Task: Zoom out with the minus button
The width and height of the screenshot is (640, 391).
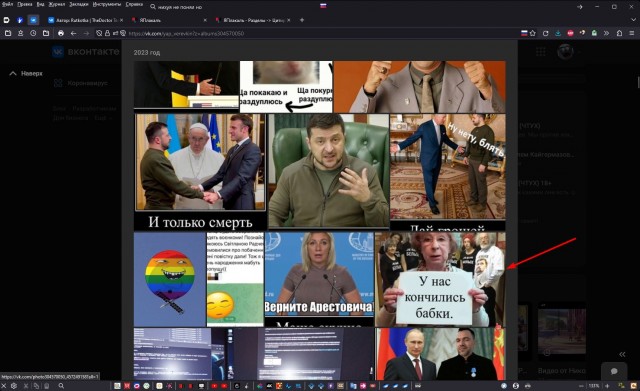Action: coord(581,386)
